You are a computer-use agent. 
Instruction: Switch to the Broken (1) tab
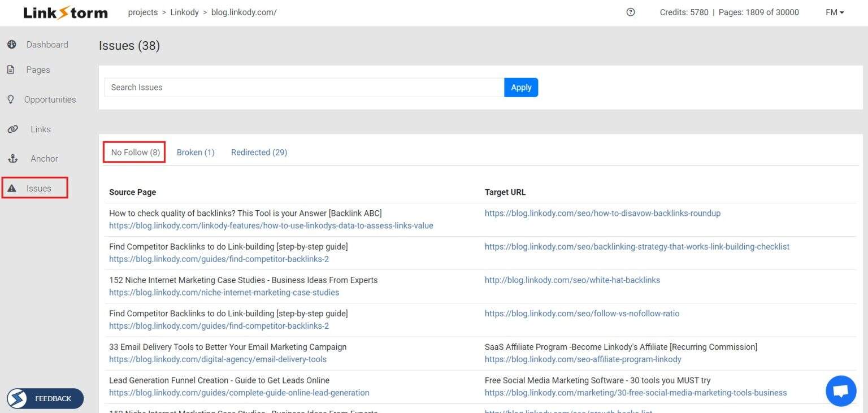click(196, 153)
